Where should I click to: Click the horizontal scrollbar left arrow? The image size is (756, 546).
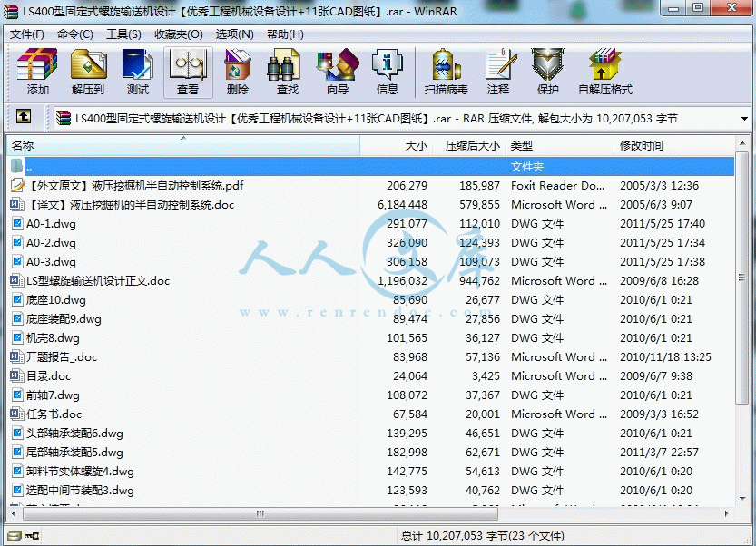click(14, 513)
